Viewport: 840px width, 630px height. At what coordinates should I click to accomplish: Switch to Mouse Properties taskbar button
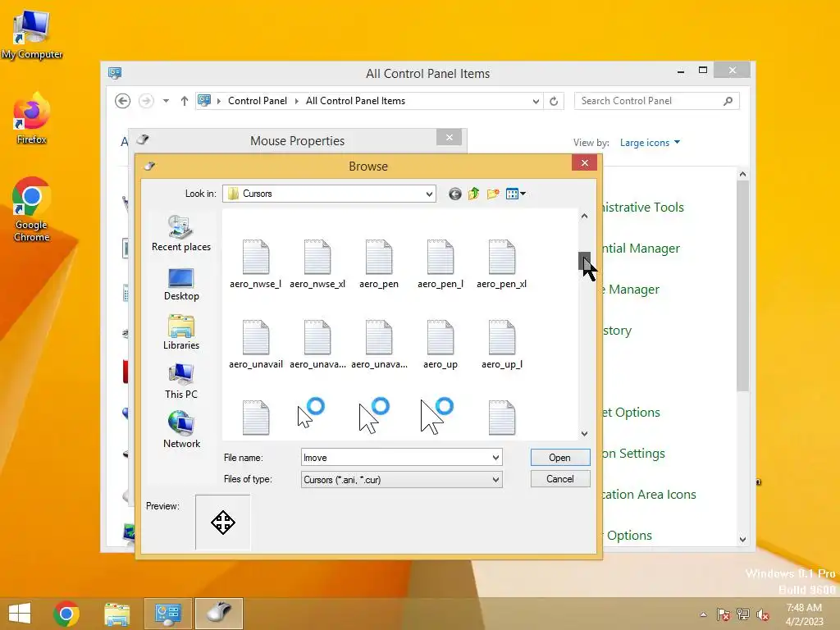tap(218, 614)
